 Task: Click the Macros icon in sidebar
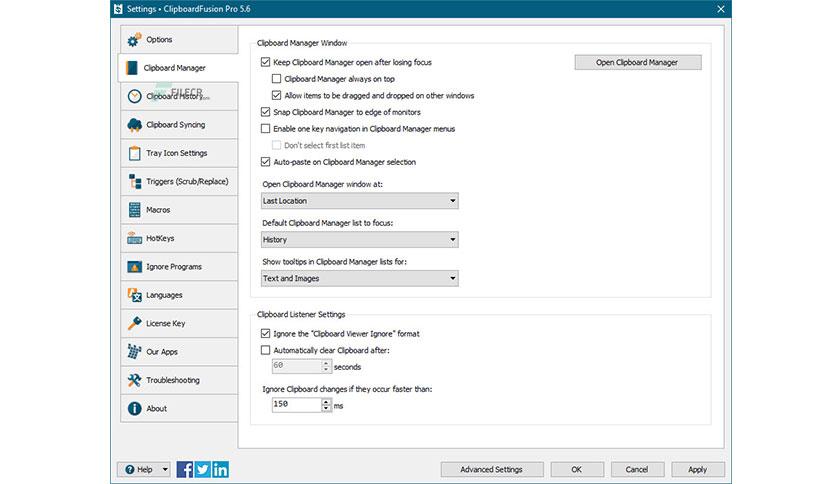pyautogui.click(x=134, y=209)
